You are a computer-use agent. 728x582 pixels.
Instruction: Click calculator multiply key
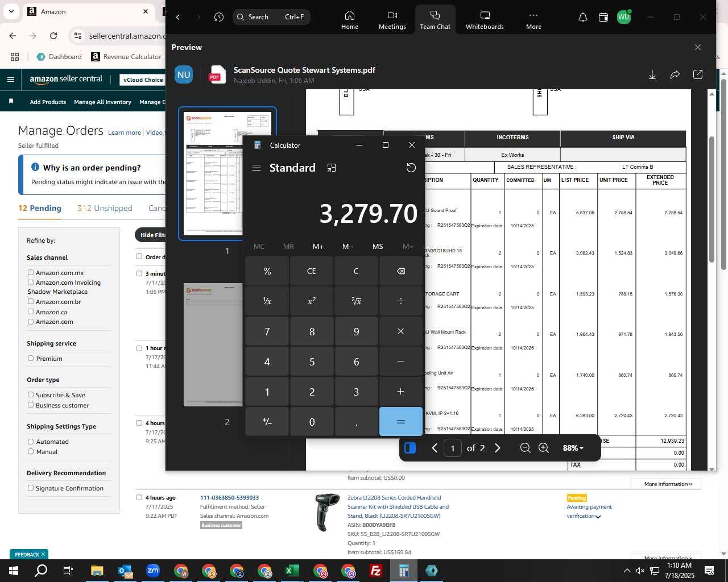[x=401, y=331]
